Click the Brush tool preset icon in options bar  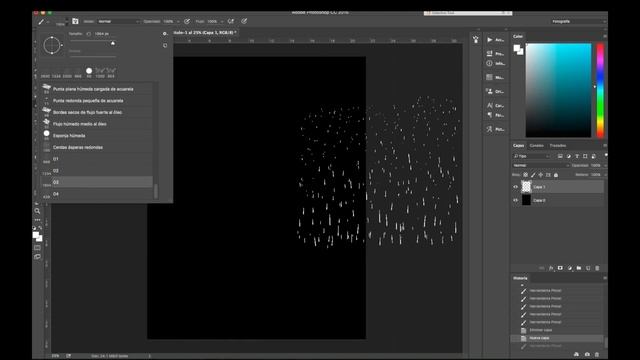[x=41, y=22]
